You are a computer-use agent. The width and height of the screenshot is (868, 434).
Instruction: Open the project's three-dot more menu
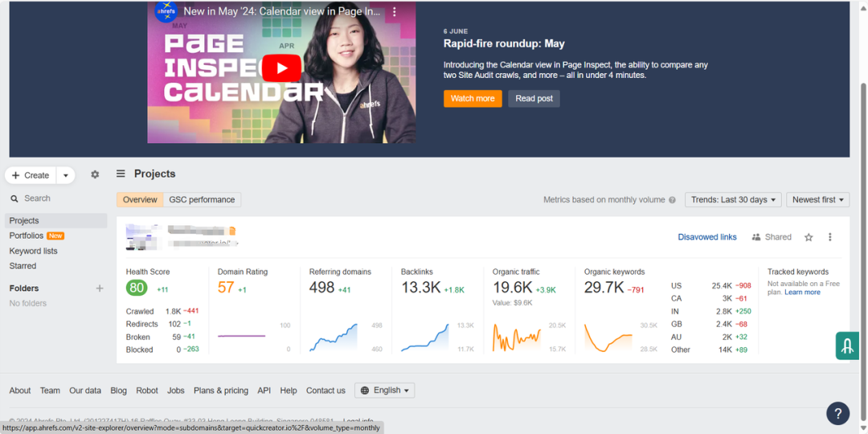click(829, 237)
